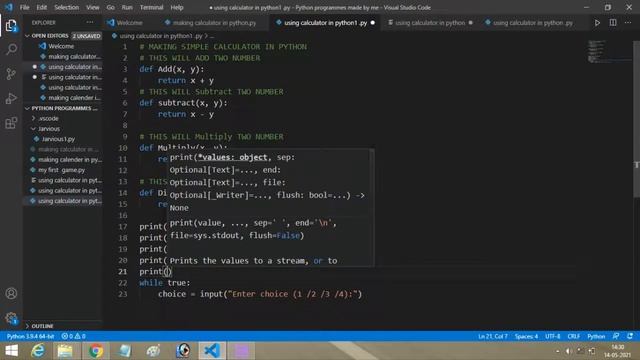Open File Explorer from taskbar
640x360 pixels.
click(x=65, y=351)
